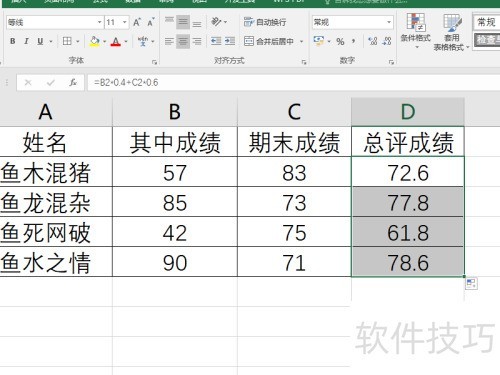Click in the formula bar input
This screenshot has width=500, height=375.
[293, 82]
